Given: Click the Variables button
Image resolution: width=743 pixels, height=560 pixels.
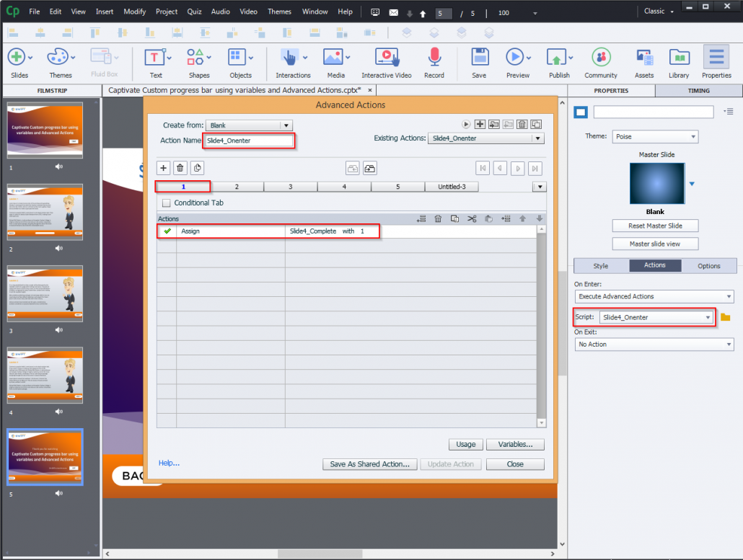Looking at the screenshot, I should click(514, 445).
